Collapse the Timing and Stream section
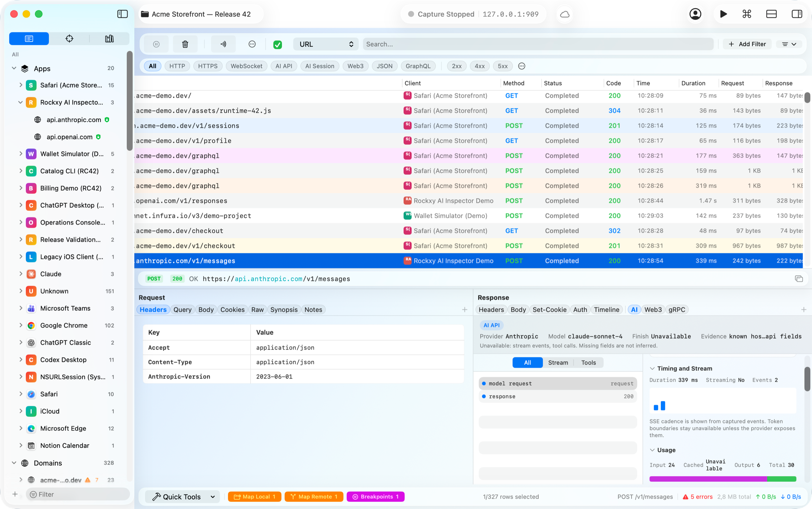The width and height of the screenshot is (812, 509). [x=652, y=369]
